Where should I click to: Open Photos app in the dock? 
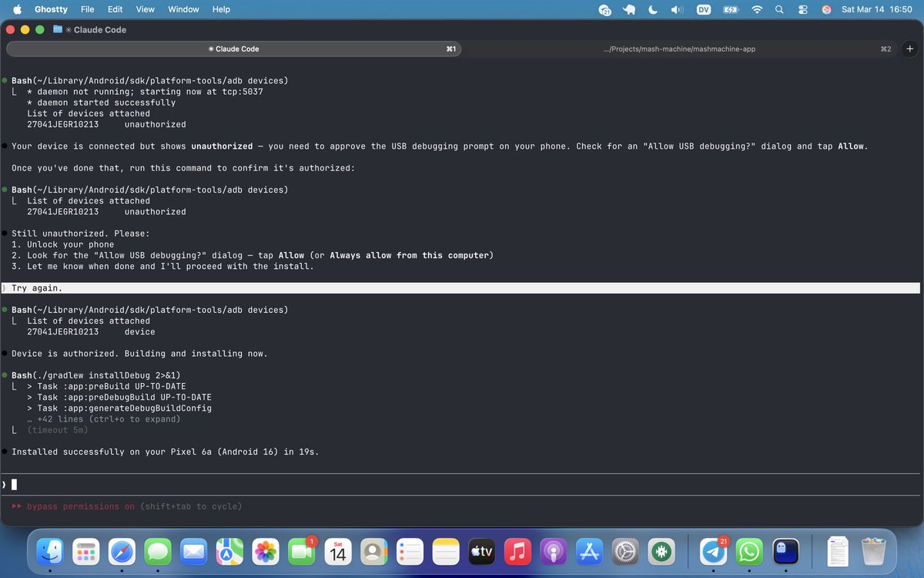(x=266, y=551)
